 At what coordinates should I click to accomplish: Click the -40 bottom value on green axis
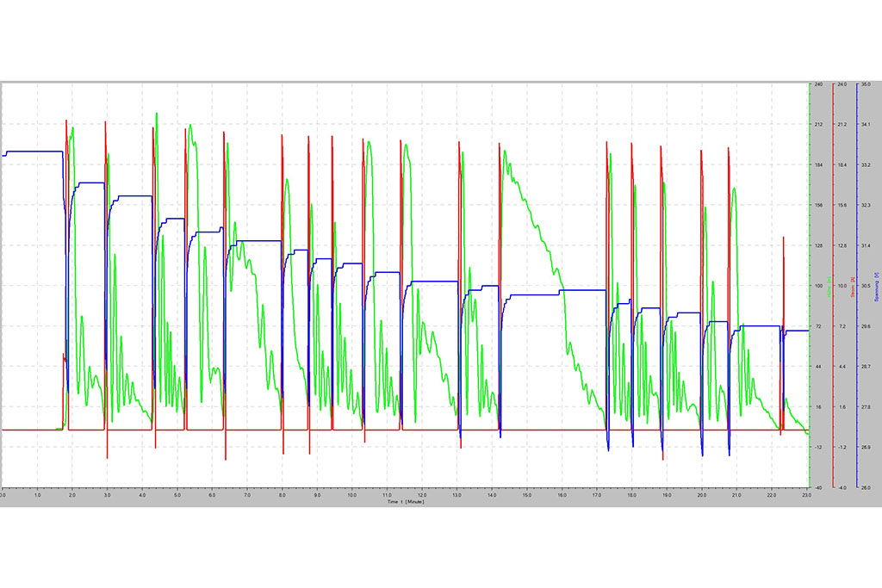[818, 487]
